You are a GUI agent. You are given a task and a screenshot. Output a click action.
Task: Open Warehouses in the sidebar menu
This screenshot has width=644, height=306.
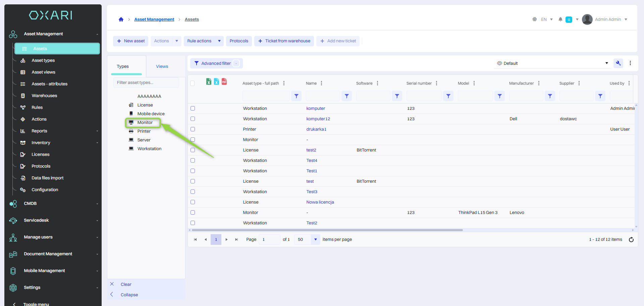(44, 96)
